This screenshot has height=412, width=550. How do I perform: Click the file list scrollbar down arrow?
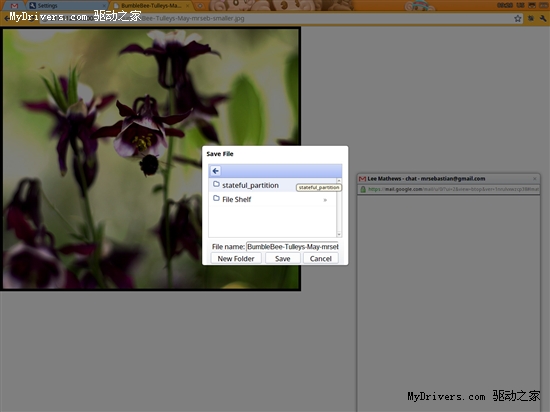[339, 234]
